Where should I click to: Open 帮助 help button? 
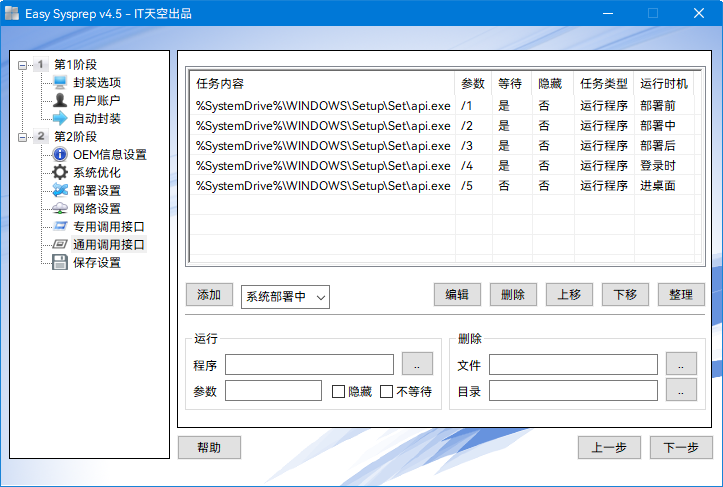pyautogui.click(x=209, y=448)
